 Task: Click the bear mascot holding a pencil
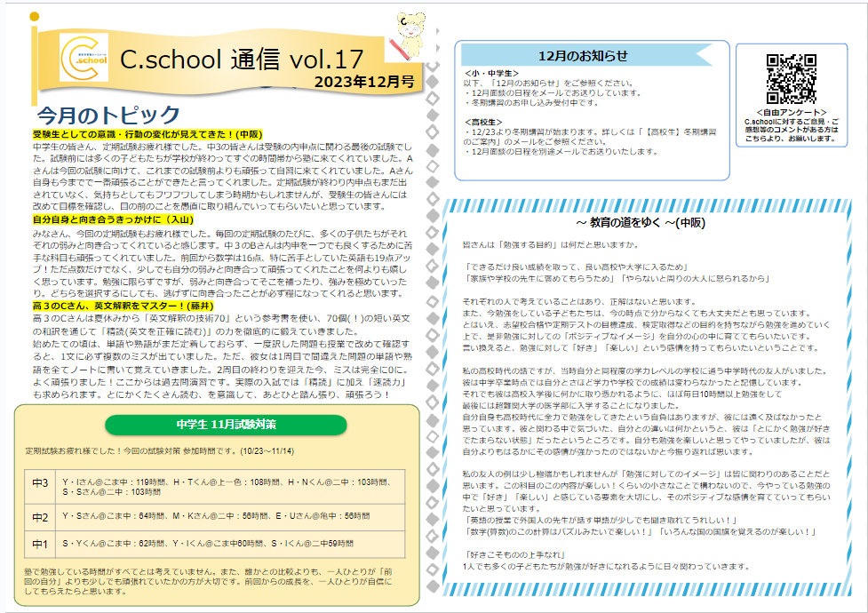[409, 35]
